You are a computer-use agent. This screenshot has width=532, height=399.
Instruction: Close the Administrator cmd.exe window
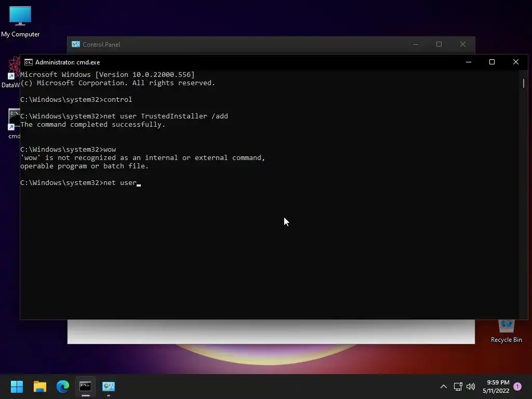[x=516, y=62]
